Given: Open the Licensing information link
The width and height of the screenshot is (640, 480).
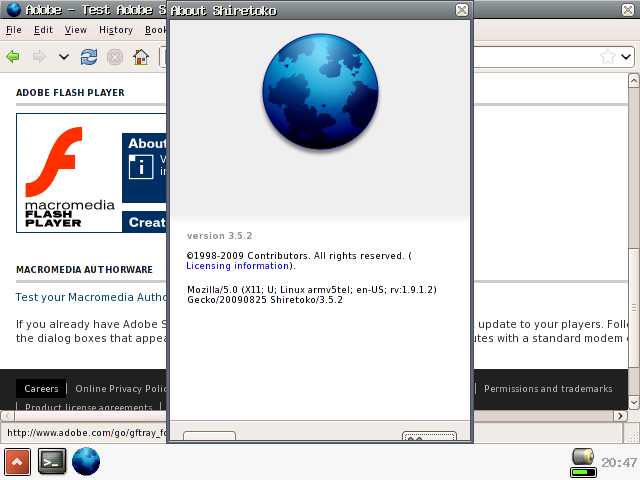Looking at the screenshot, I should tap(237, 266).
